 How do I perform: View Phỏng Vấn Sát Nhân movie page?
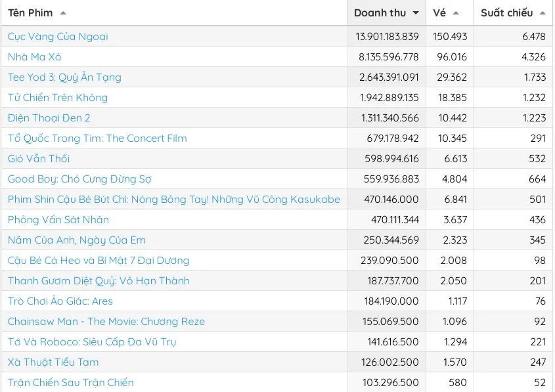point(58,220)
